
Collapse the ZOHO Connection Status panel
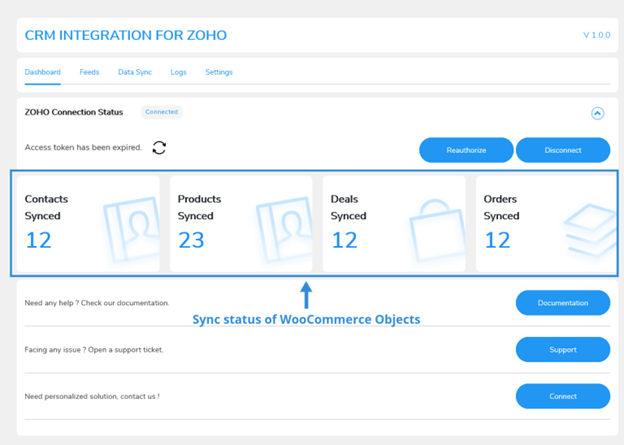597,114
